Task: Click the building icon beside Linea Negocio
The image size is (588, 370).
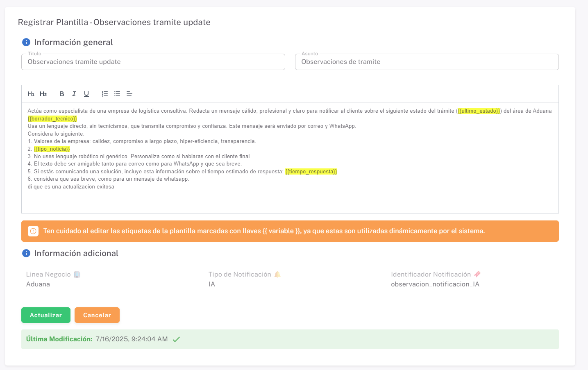Action: coord(77,275)
